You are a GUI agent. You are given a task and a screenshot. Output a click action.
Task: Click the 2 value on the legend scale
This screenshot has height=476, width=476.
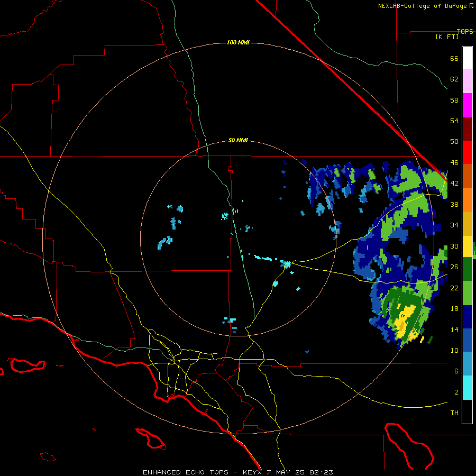[456, 392]
